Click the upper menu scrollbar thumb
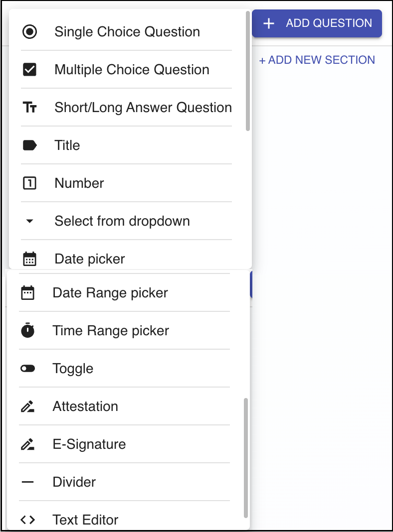393x532 pixels. [x=248, y=71]
